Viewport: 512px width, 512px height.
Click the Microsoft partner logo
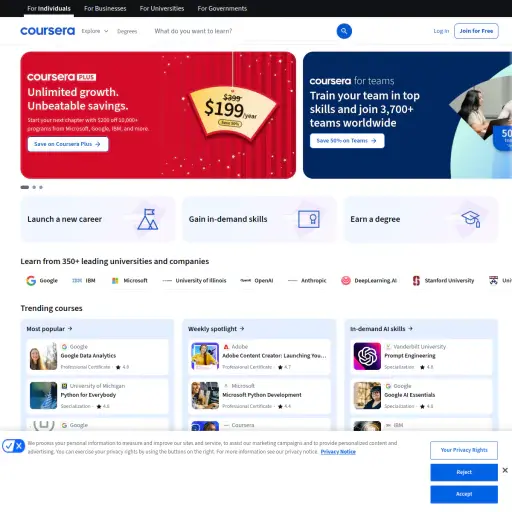(115, 281)
